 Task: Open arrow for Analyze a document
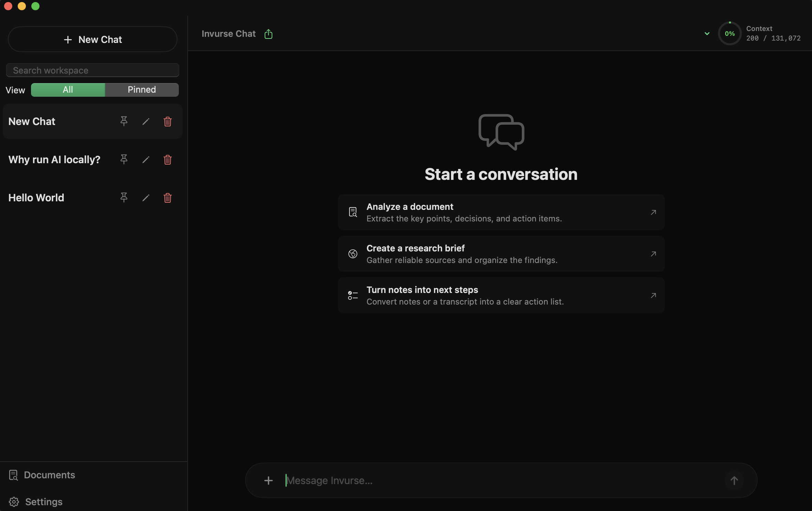point(653,212)
